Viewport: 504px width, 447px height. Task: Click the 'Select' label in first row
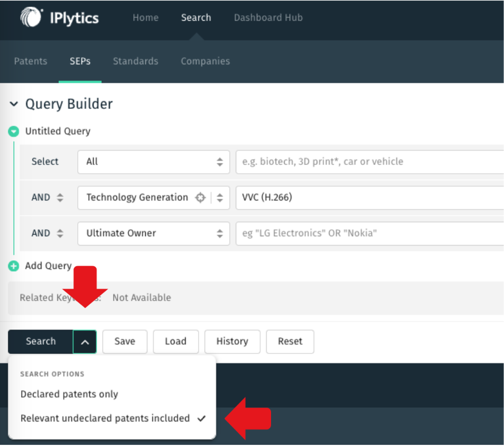click(45, 162)
